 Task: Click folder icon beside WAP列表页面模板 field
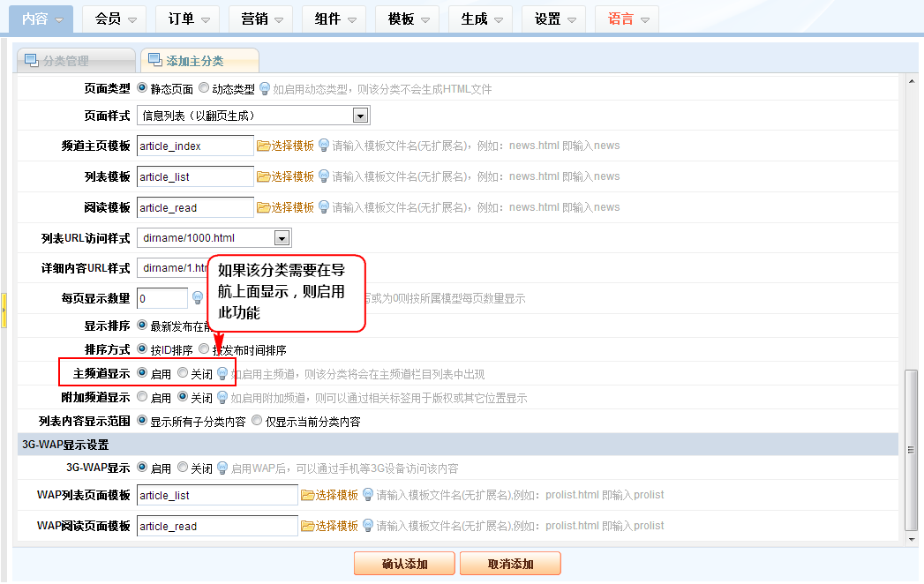point(308,495)
